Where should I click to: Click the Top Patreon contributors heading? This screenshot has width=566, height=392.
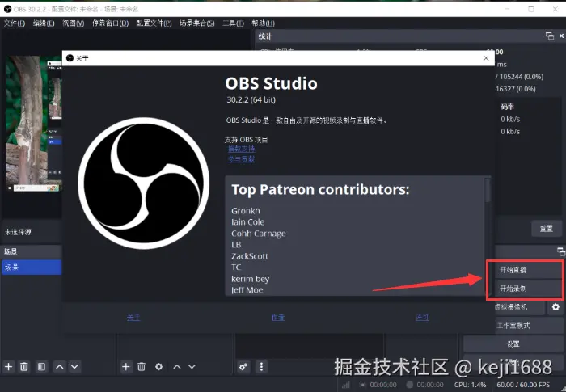coord(320,189)
